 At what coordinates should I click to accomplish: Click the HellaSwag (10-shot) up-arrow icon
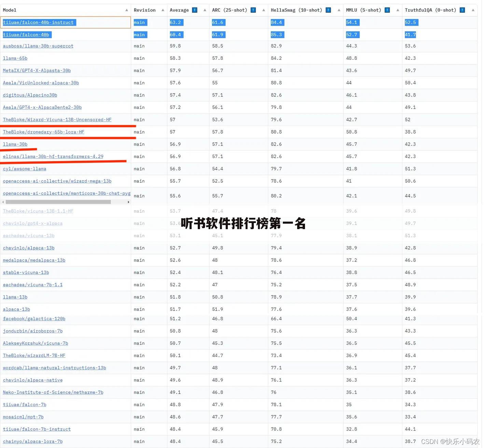pos(328,10)
